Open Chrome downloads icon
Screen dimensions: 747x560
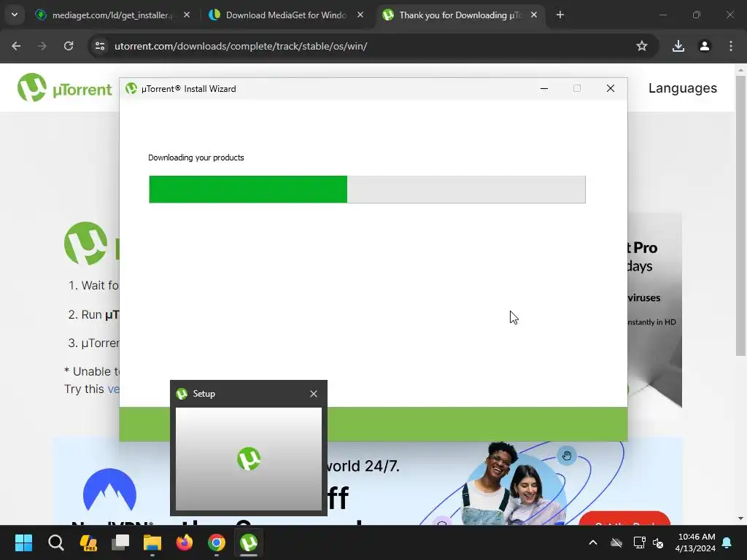click(x=678, y=46)
